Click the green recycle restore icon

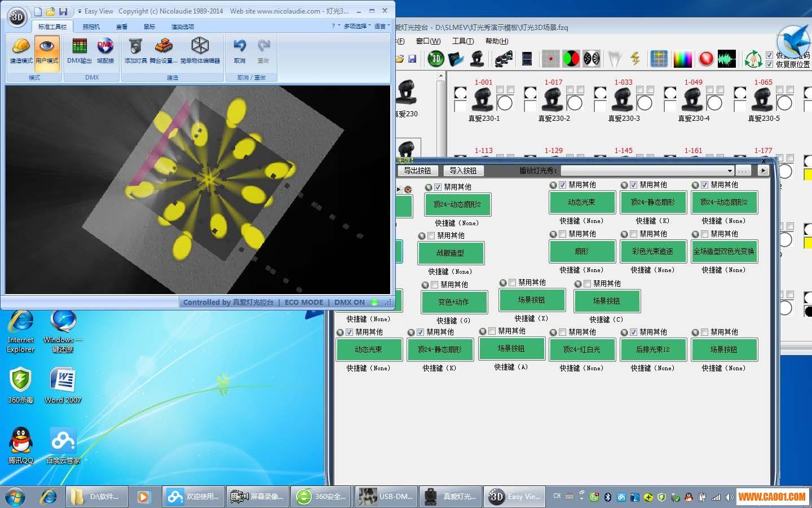coord(753,58)
